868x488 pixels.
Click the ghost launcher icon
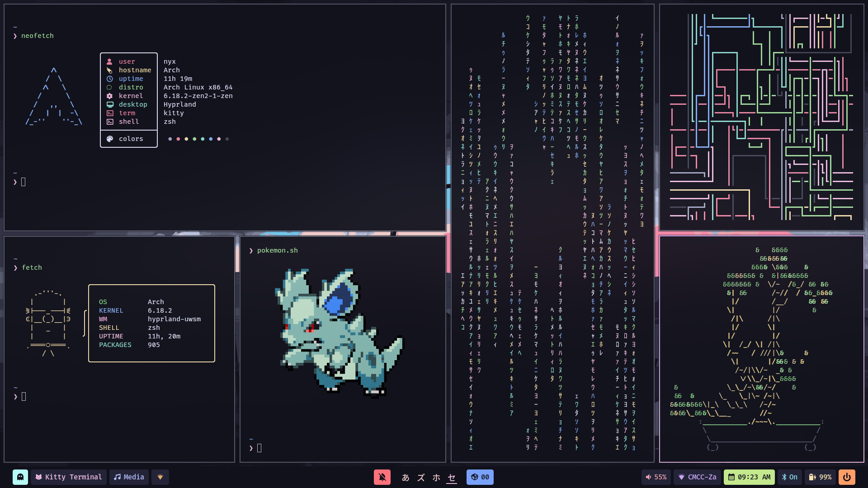(x=20, y=477)
